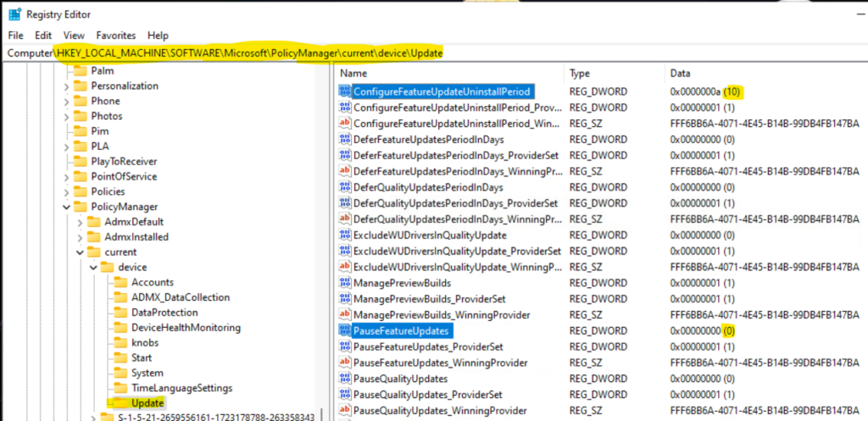Collapse the PolicyManager key
This screenshot has width=868, height=421.
(x=67, y=207)
